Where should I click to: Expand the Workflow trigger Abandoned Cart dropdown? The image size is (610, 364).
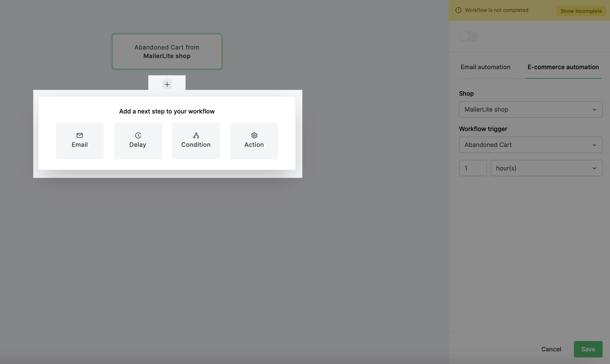pos(530,145)
